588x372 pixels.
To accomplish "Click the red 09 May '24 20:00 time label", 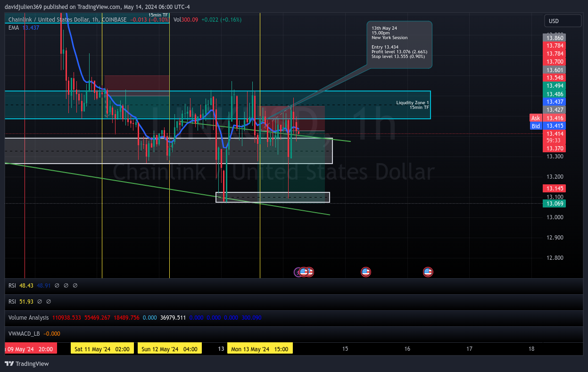I will click(x=31, y=348).
